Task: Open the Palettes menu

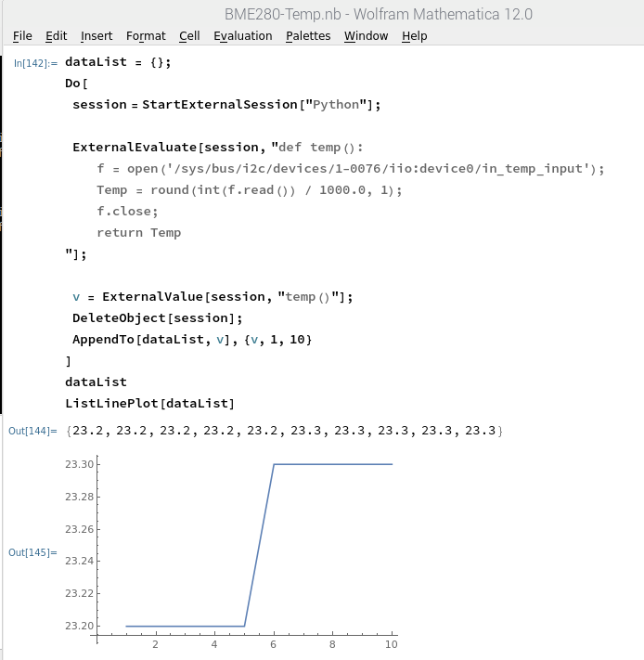Action: tap(308, 36)
